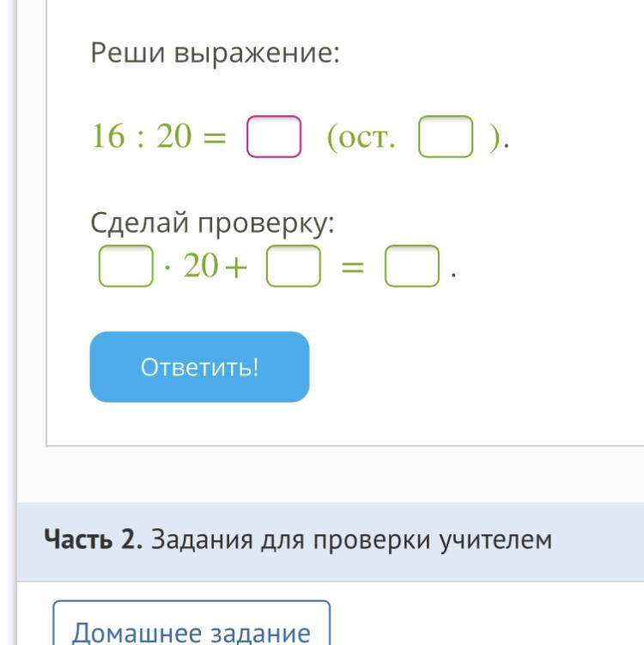Image resolution: width=644 pixels, height=645 pixels.
Task: Focus the final result box in the check
Action: coord(412,265)
